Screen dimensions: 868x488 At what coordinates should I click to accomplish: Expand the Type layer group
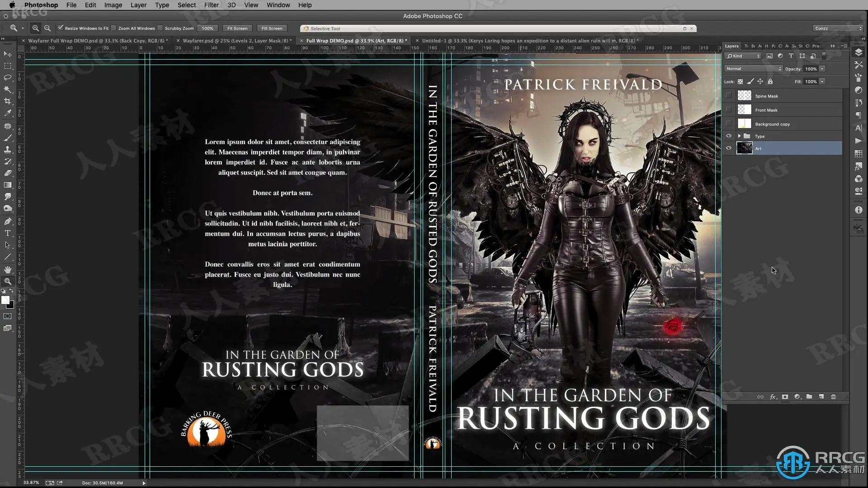point(739,136)
